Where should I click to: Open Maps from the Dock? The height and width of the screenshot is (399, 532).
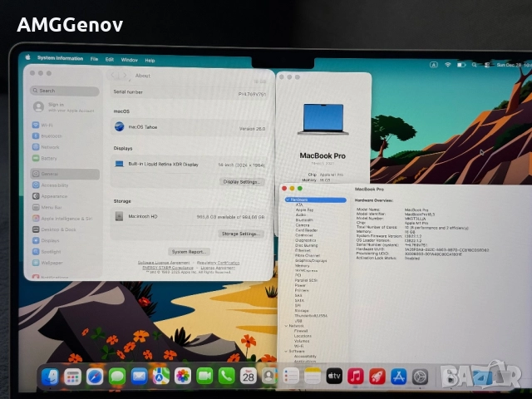(160, 377)
